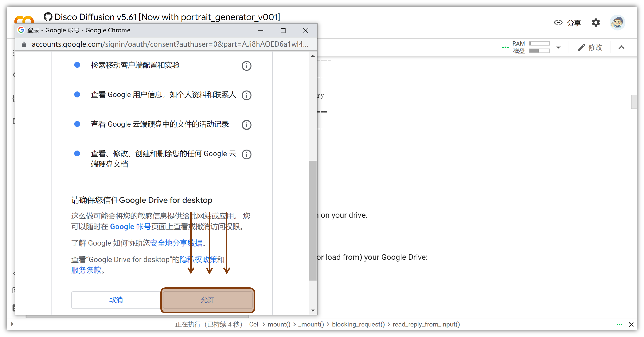This screenshot has height=337, width=644.
Task: Minimize the Google sign-in popup window
Action: pos(261,31)
